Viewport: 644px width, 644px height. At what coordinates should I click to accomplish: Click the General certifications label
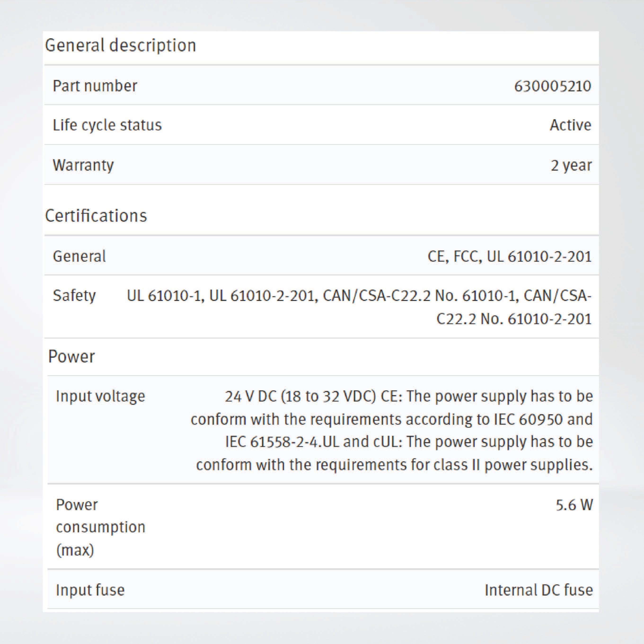[x=79, y=256]
